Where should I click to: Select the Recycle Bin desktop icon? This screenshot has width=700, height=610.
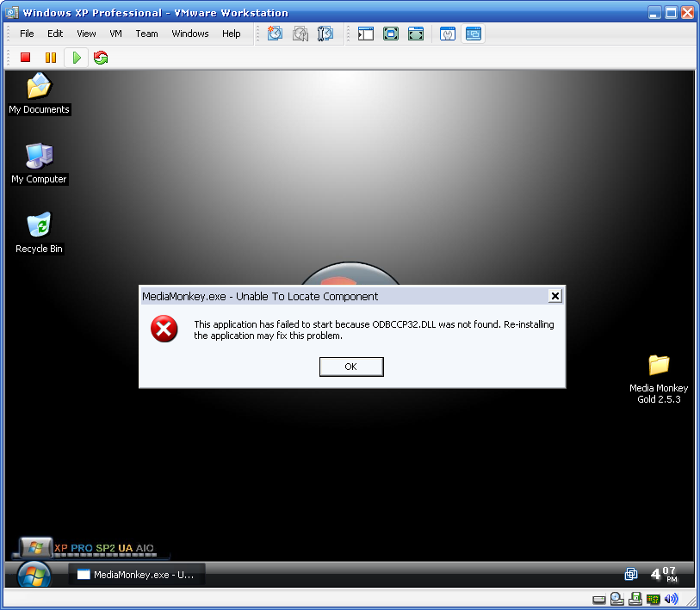point(39,233)
